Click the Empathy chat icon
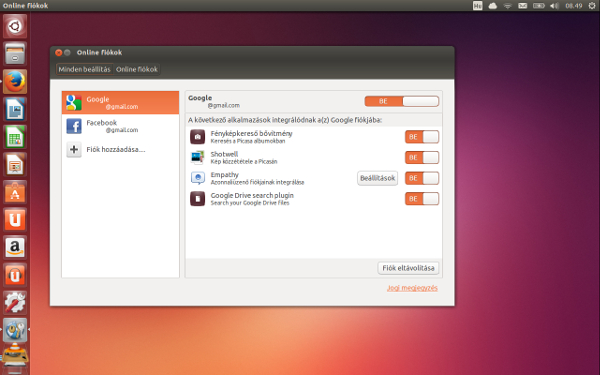Image resolution: width=600 pixels, height=375 pixels. pyautogui.click(x=197, y=178)
